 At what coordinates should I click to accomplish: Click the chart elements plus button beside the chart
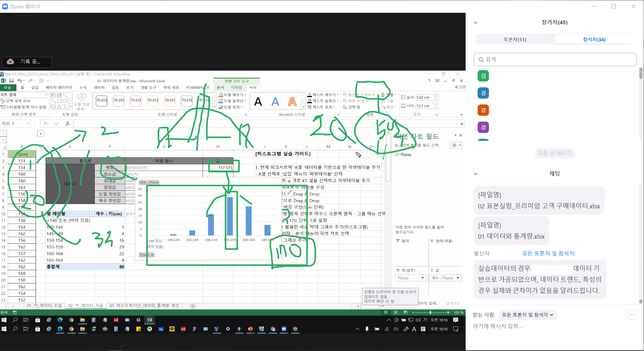289,181
